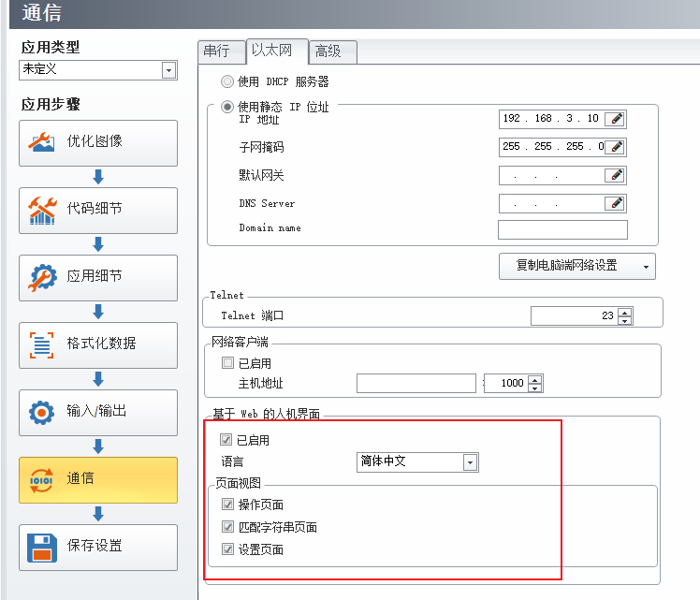Increase the Telnet 端口 value with up arrow
Screen dimensions: 700x600
point(625,312)
